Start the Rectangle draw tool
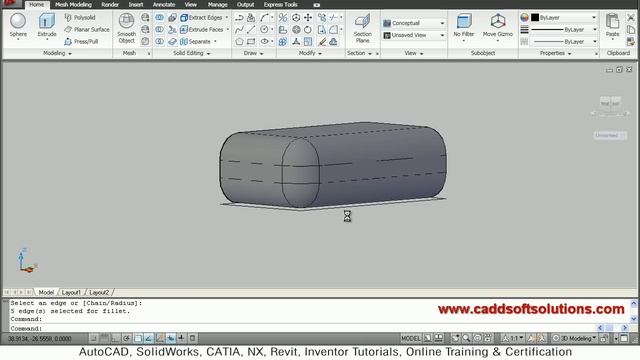 [x=251, y=41]
